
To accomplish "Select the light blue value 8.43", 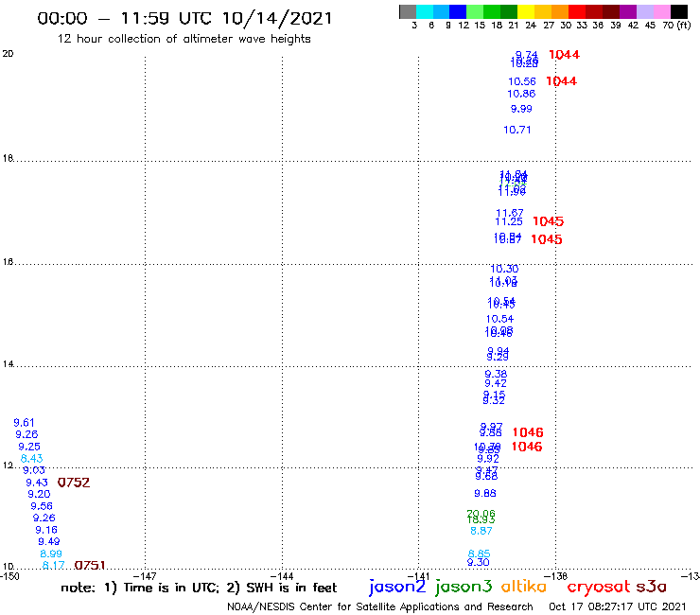I will pyautogui.click(x=32, y=458).
